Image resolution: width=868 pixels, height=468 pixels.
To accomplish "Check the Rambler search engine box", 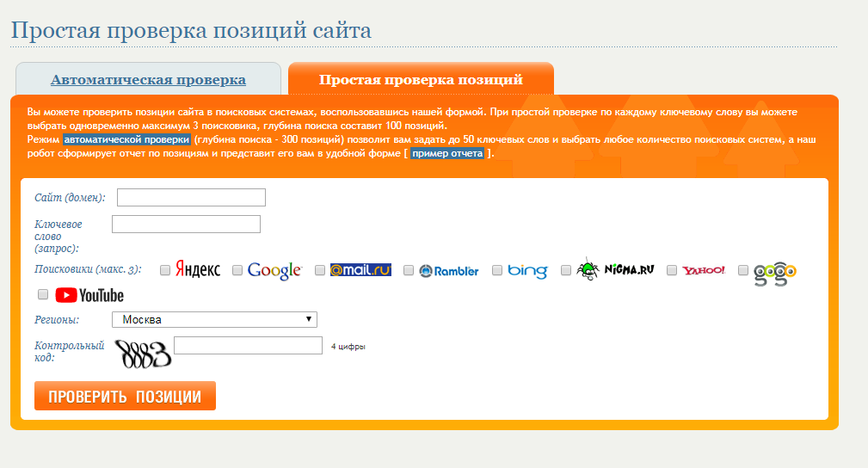I will [x=409, y=270].
